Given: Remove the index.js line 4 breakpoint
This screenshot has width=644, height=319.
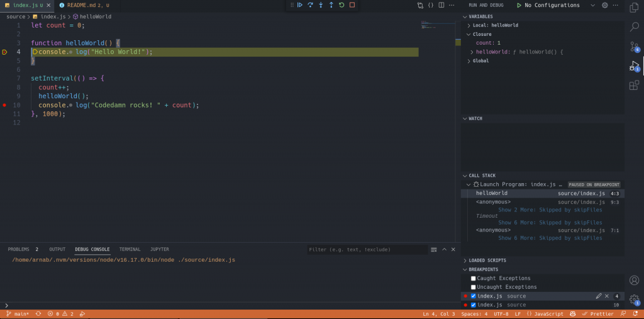Looking at the screenshot, I should pos(607,296).
